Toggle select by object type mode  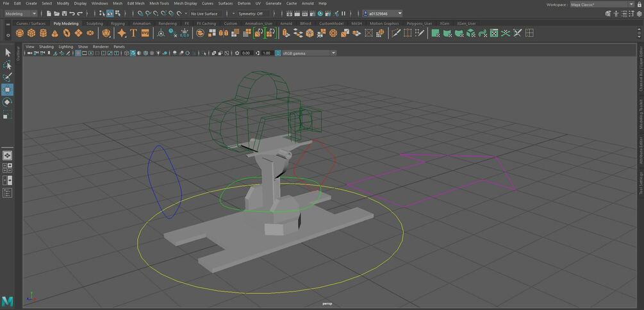point(110,13)
